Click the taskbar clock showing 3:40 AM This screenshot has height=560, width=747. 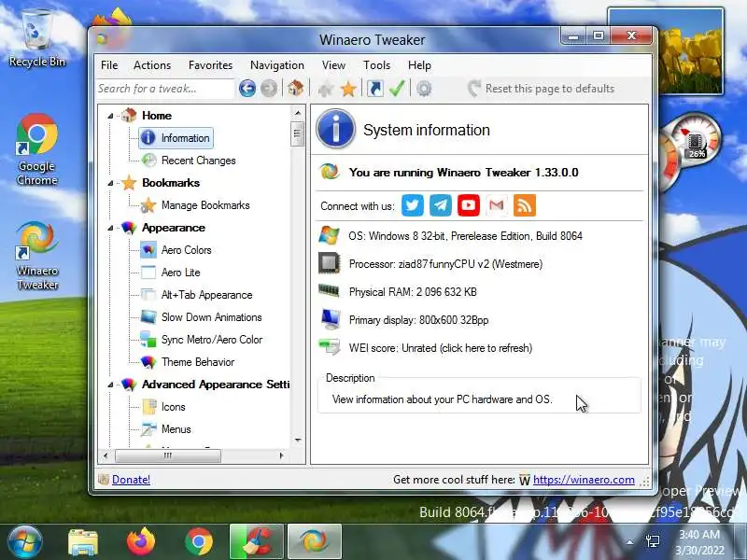(x=699, y=542)
